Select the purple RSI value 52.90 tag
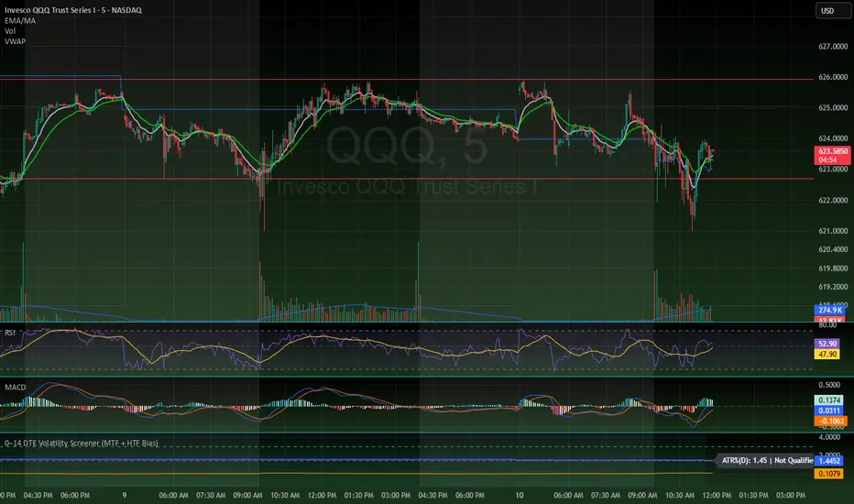The height and width of the screenshot is (504, 854). click(827, 344)
